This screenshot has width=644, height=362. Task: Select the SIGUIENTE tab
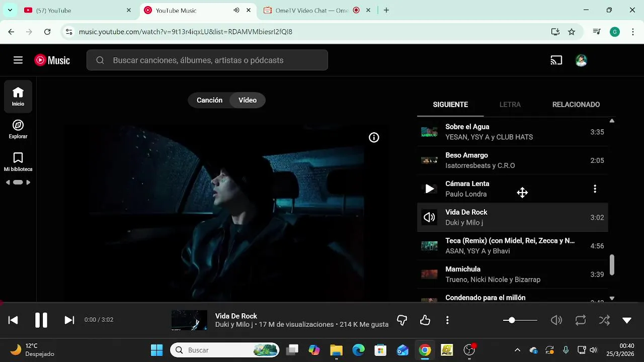[450, 105]
